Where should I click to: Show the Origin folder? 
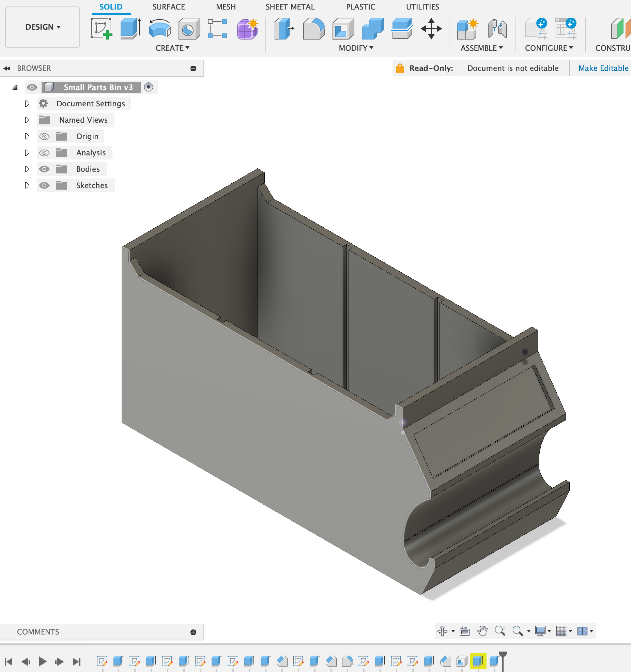[x=44, y=137]
